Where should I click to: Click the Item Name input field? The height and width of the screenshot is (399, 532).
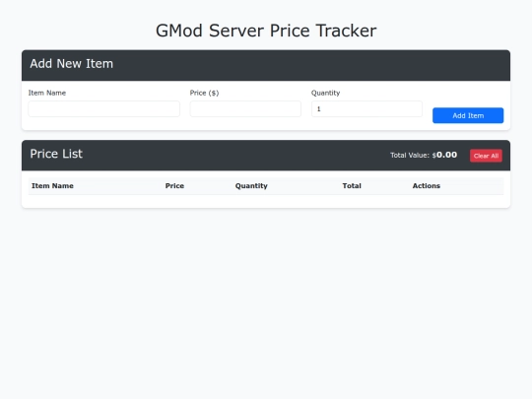(x=103, y=109)
